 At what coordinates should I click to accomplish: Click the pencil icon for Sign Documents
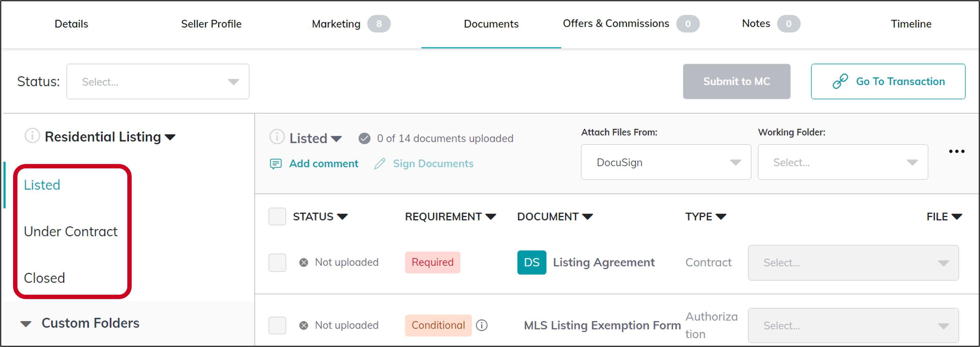[x=380, y=164]
